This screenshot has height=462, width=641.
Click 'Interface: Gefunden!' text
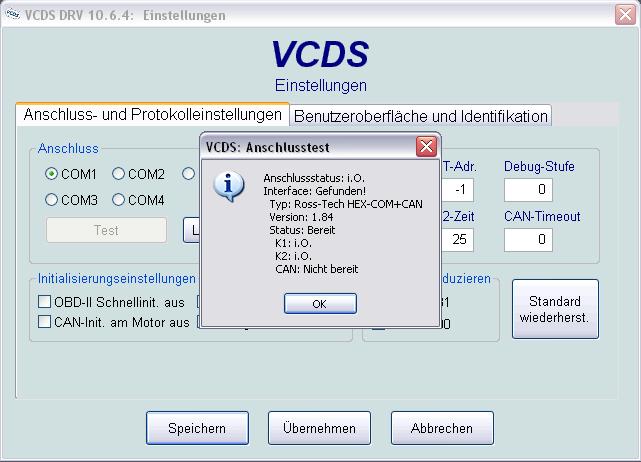pyautogui.click(x=314, y=191)
